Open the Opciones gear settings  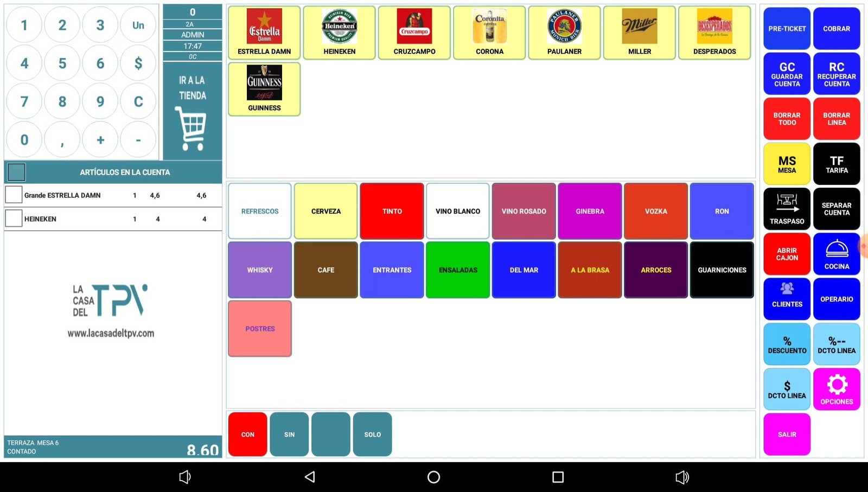[837, 389]
